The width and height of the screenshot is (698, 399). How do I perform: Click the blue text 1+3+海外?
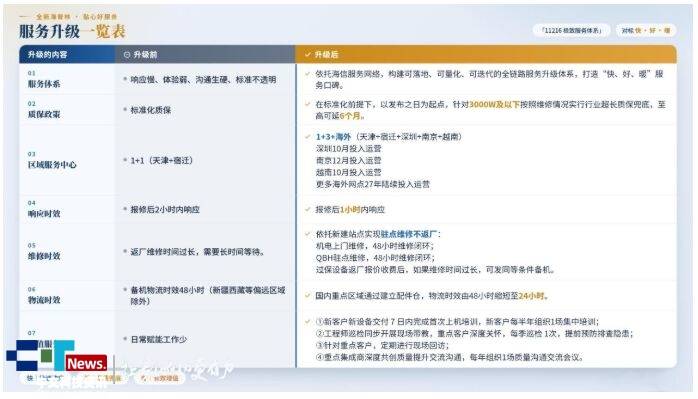pyautogui.click(x=333, y=137)
